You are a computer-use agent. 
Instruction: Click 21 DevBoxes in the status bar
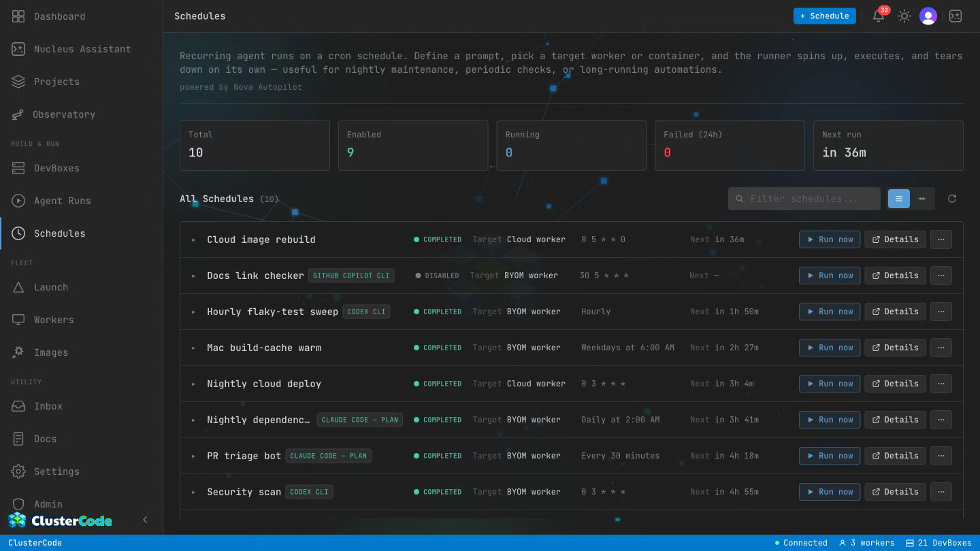939,543
